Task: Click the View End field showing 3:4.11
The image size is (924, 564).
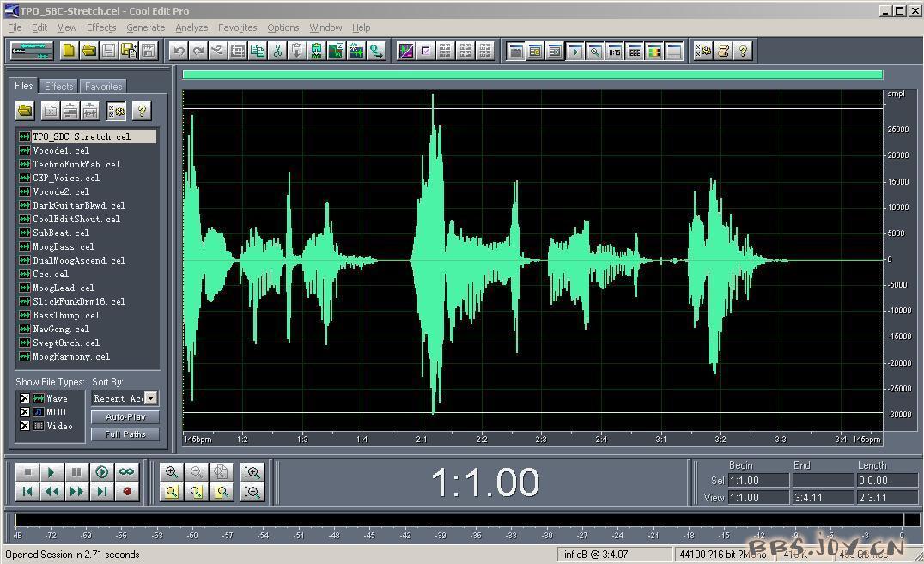Action: tap(823, 497)
